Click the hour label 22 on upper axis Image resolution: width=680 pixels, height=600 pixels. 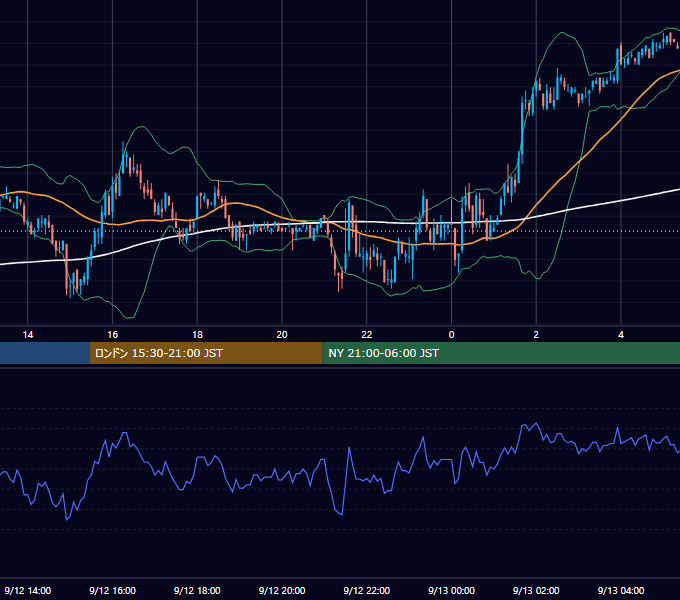367,335
